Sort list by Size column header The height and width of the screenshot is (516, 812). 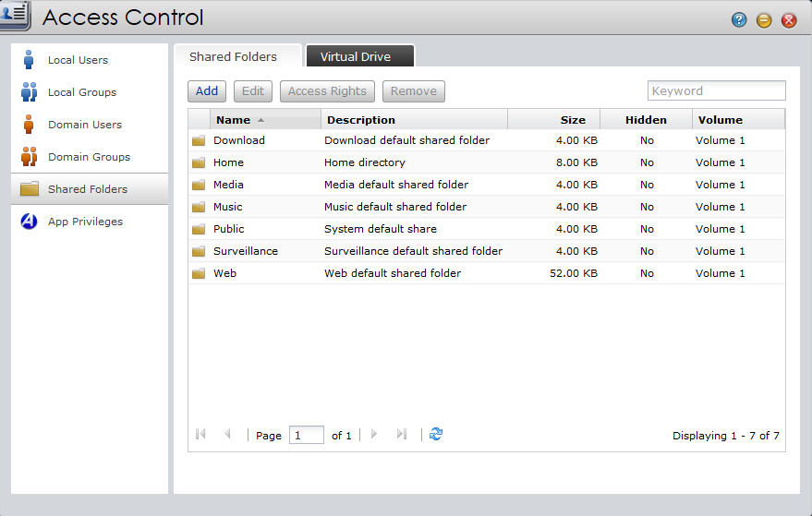coord(573,120)
